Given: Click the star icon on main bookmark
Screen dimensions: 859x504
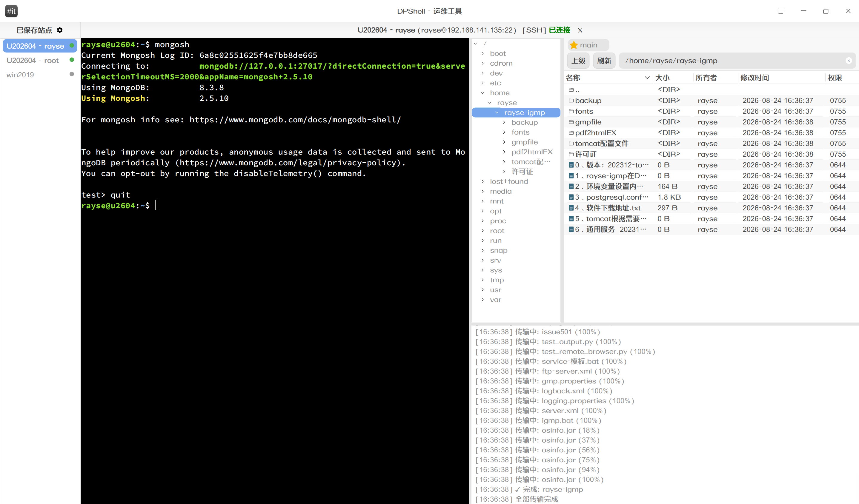Looking at the screenshot, I should (x=574, y=45).
